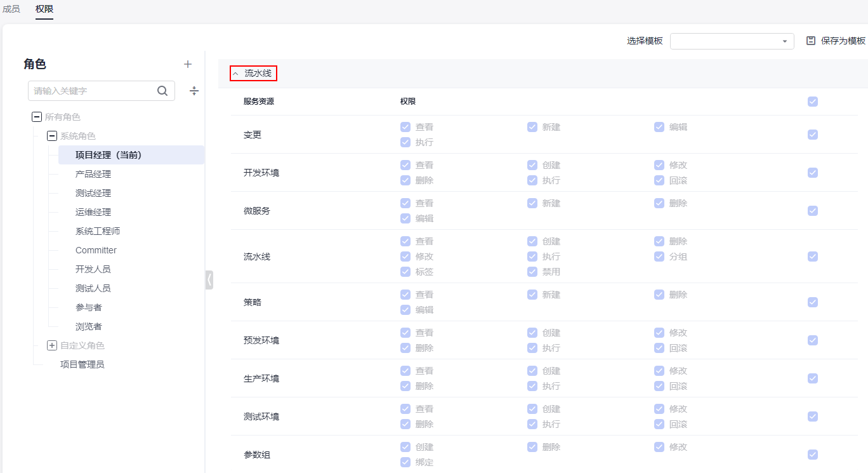Expand the 自定义角色 tree node
This screenshot has height=473, width=868.
(x=52, y=345)
